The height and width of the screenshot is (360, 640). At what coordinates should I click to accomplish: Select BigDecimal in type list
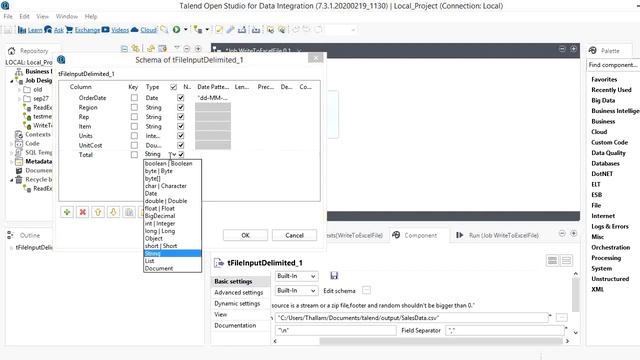(172, 216)
